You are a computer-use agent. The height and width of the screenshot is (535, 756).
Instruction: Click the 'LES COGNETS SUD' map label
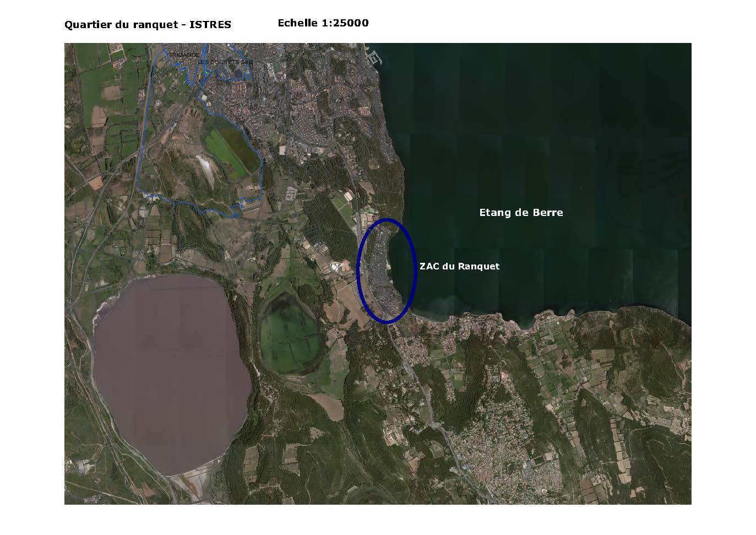[225, 62]
